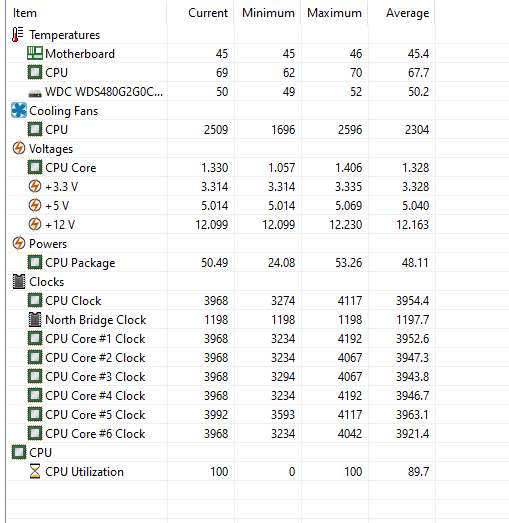Image resolution: width=509 pixels, height=523 pixels.
Task: Click the Clocks chip icon
Action: pyautogui.click(x=19, y=282)
